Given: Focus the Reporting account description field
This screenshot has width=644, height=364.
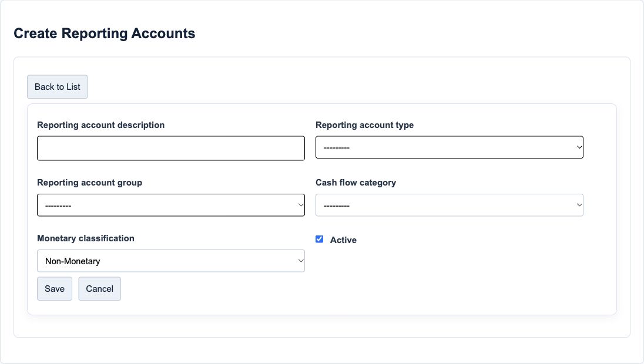Looking at the screenshot, I should pos(171,148).
